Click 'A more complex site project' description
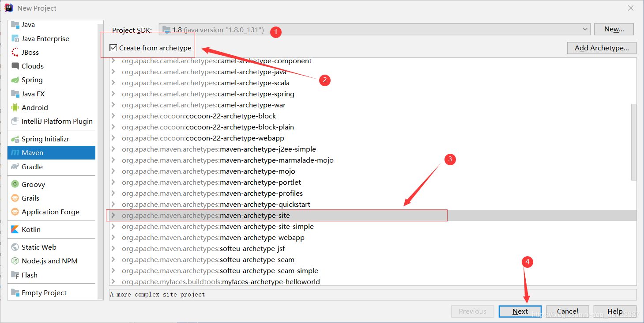The height and width of the screenshot is (323, 644). 158,294
